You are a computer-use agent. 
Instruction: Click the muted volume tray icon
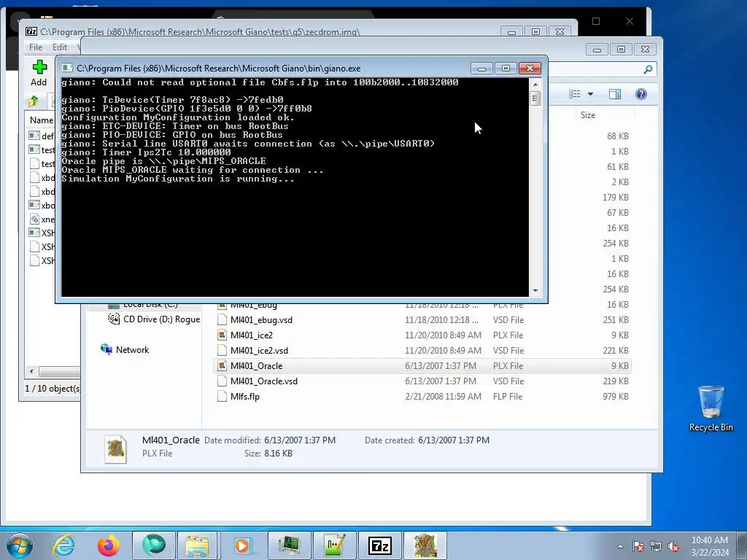coord(673,546)
